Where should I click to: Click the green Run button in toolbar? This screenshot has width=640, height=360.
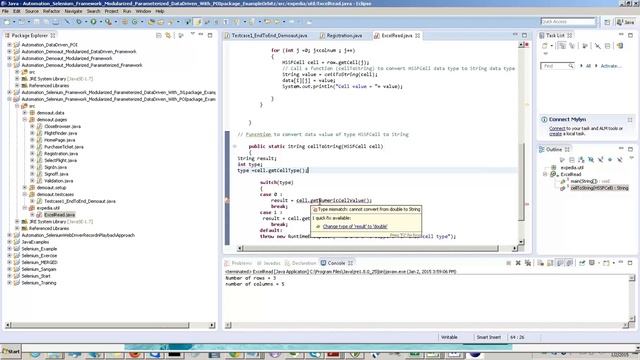click(93, 22)
